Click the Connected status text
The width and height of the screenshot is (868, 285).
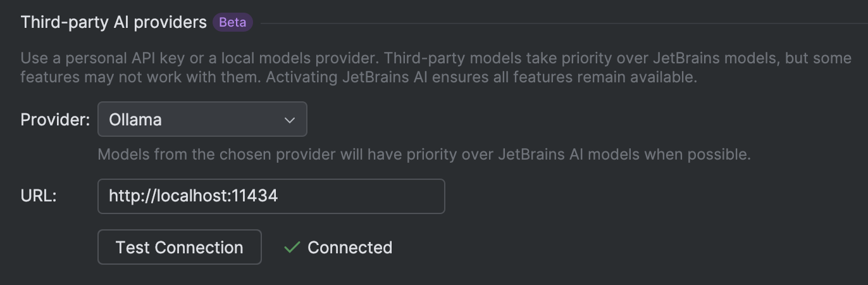[350, 247]
